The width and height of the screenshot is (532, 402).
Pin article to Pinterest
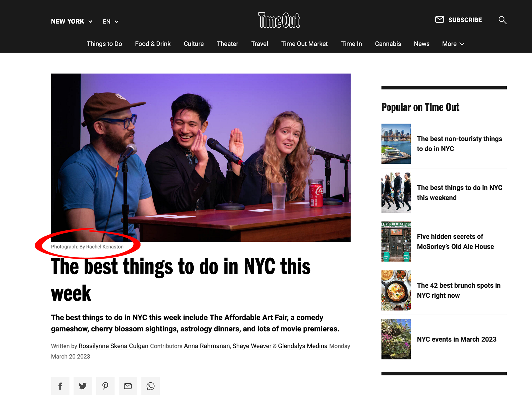[x=105, y=386]
